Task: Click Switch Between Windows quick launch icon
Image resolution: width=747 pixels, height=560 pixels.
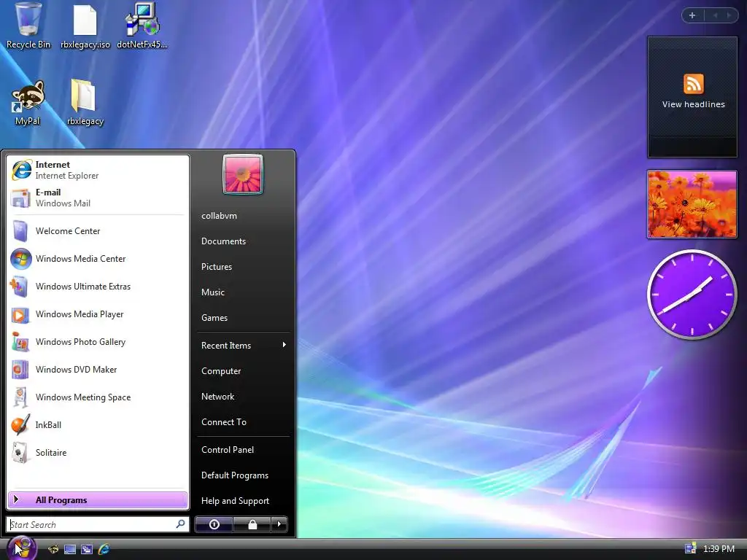Action: [87, 549]
